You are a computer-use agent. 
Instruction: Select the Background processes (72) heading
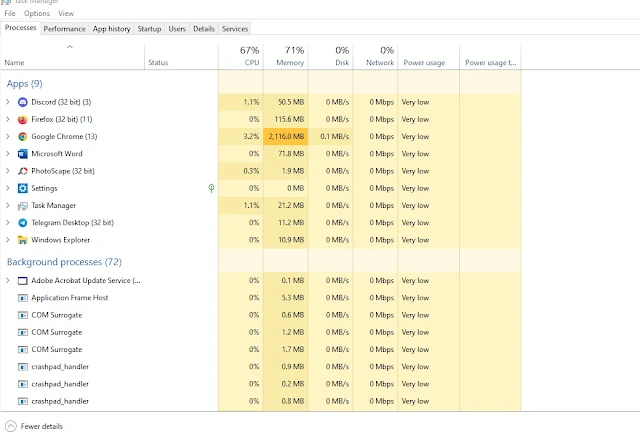[x=64, y=262]
